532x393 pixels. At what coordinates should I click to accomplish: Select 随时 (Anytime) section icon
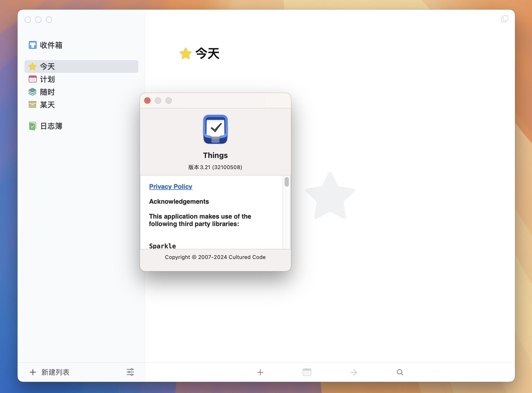coord(33,92)
